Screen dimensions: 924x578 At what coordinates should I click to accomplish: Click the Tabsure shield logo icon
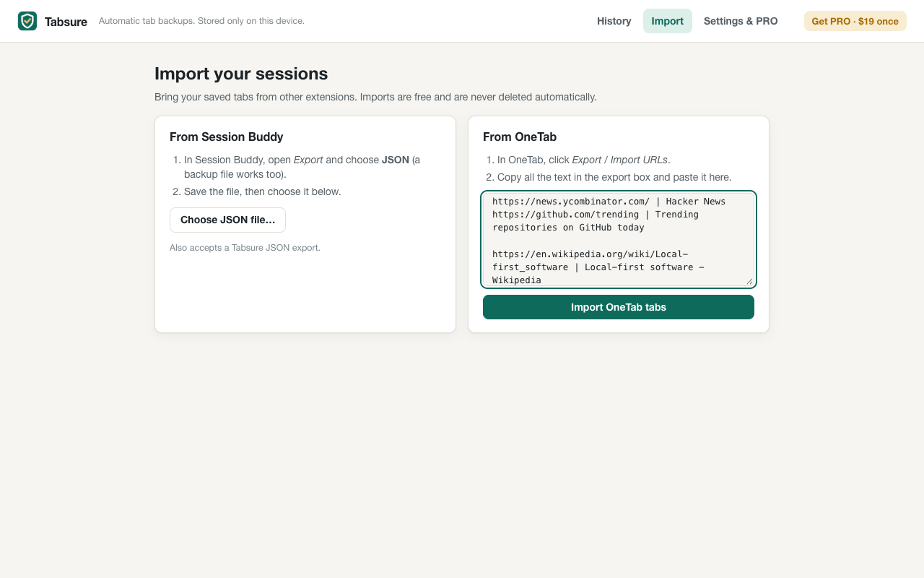27,21
